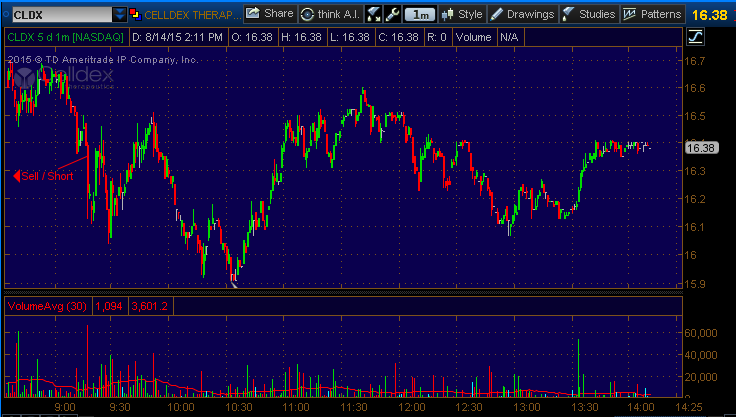Image resolution: width=736 pixels, height=417 pixels.
Task: Click the Style candlestick icon
Action: coord(447,14)
